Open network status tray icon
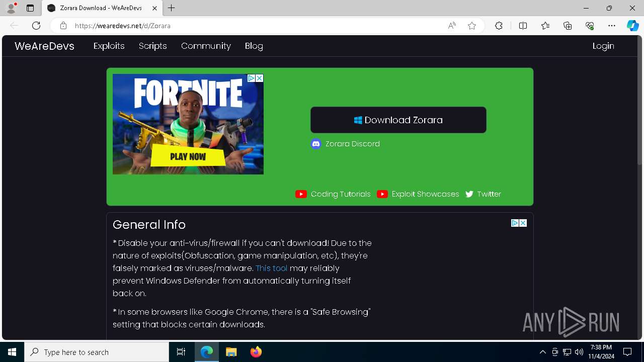The width and height of the screenshot is (644, 362). [x=567, y=352]
